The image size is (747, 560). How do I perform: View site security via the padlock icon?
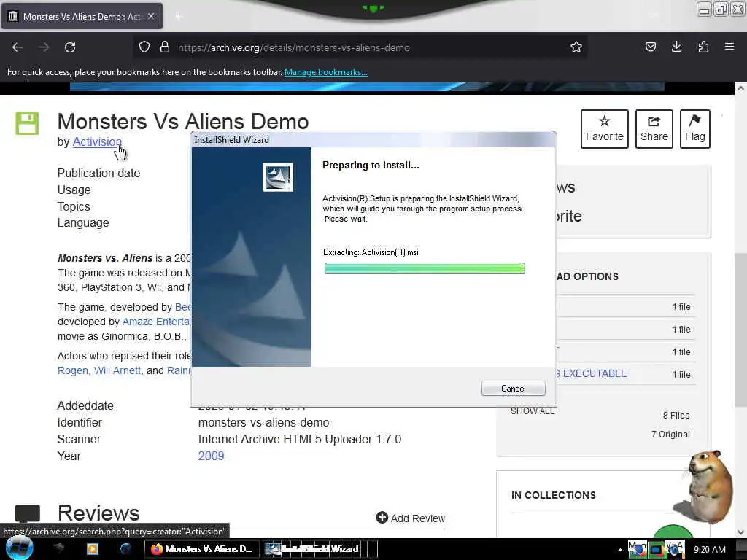tap(165, 47)
